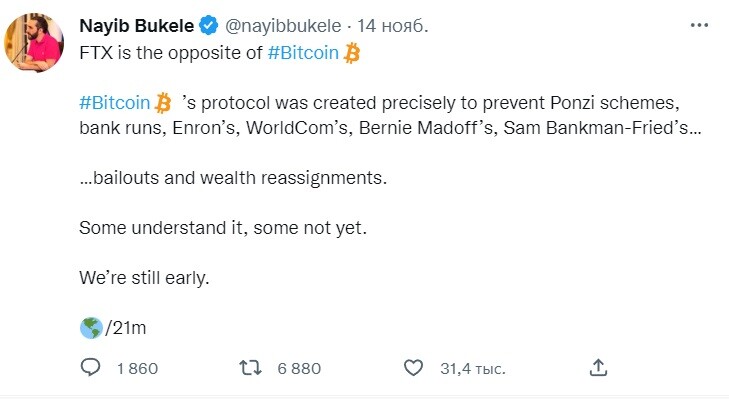
Task: Click the Bitcoin emoji before 's protocol
Action: pos(163,103)
